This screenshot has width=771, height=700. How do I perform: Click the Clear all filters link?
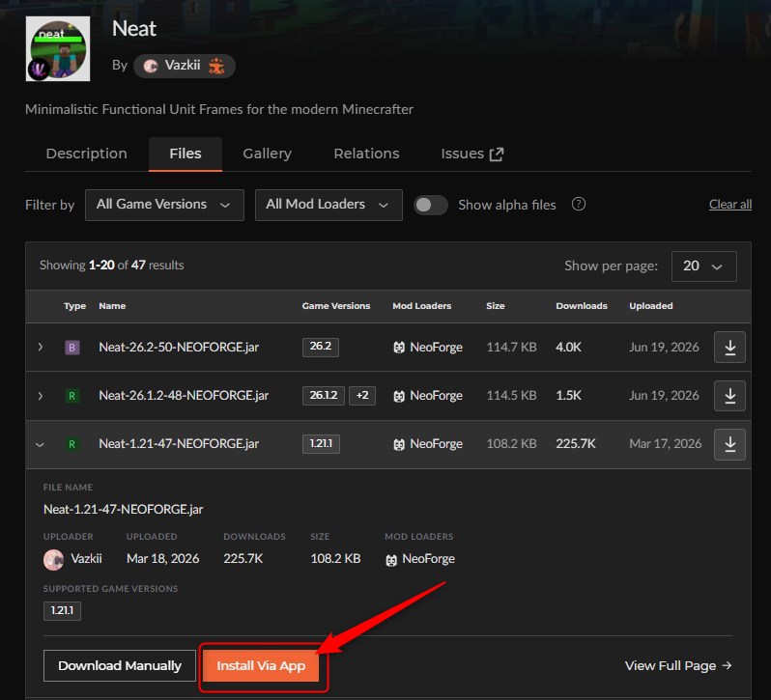tap(730, 205)
